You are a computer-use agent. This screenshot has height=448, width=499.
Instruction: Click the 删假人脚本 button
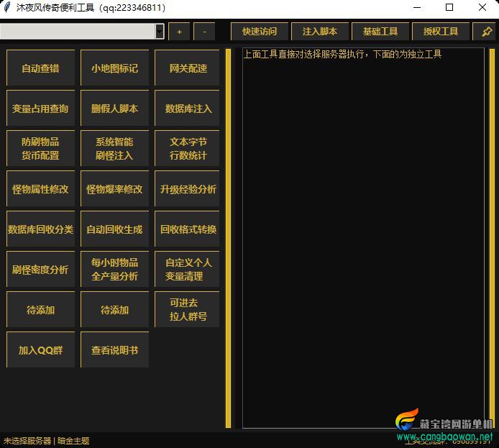tap(114, 108)
